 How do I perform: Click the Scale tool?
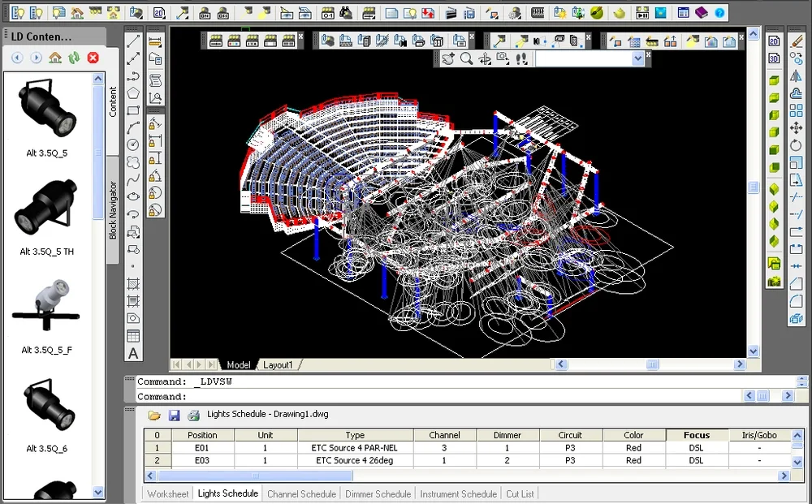pyautogui.click(x=796, y=162)
